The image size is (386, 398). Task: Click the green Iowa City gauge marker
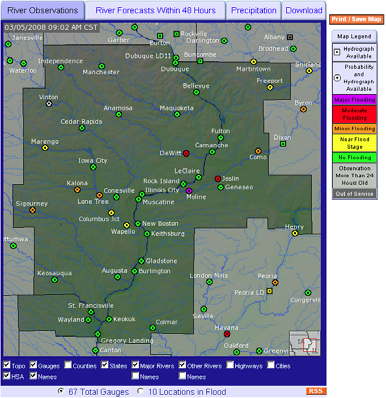point(93,167)
